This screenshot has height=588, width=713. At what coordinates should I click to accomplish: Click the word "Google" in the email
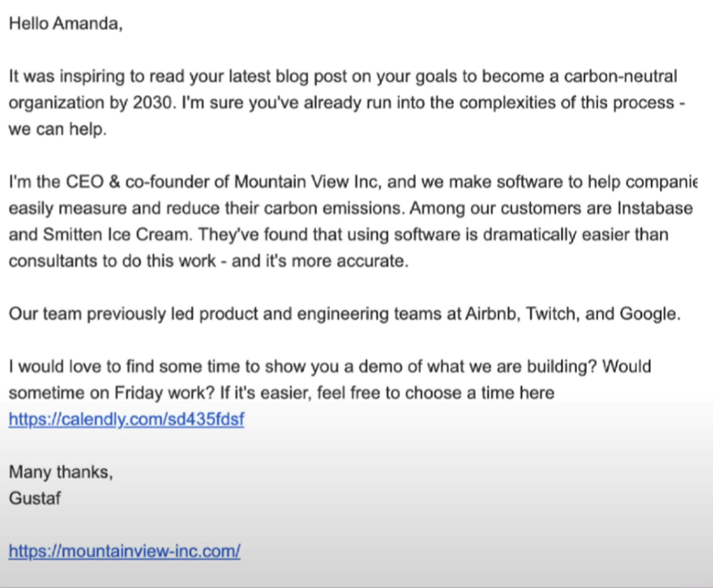click(648, 314)
